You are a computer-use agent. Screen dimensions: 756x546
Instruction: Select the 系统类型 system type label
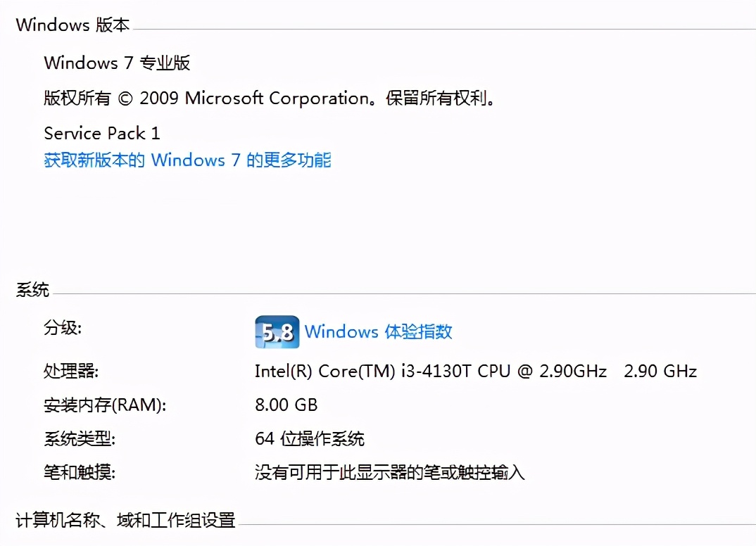pos(80,438)
